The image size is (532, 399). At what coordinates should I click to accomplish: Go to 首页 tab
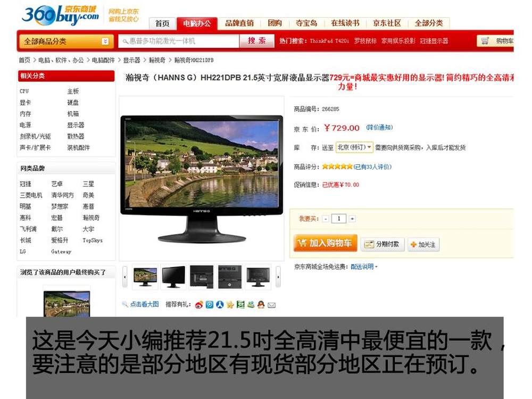(x=162, y=23)
